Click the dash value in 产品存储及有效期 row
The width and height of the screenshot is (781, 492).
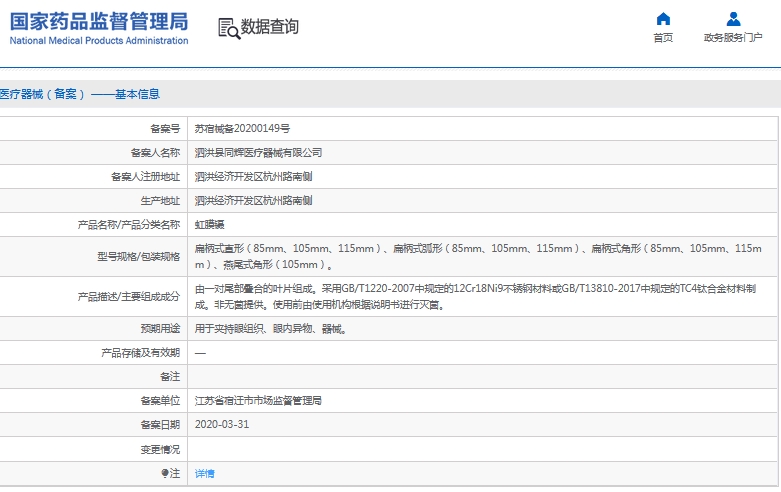pyautogui.click(x=200, y=353)
